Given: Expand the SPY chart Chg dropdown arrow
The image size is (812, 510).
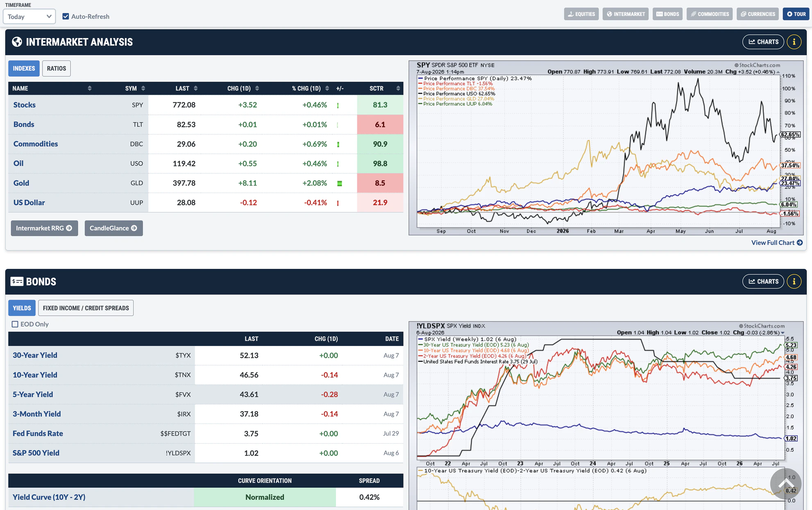Looking at the screenshot, I should pos(778,72).
